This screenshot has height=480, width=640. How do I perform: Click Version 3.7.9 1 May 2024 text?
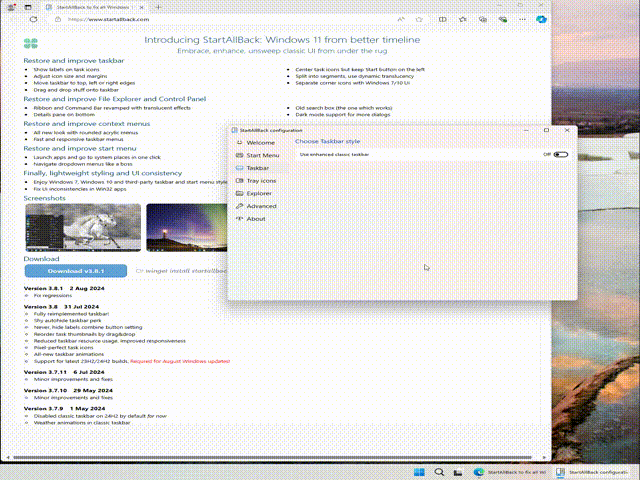pyautogui.click(x=64, y=408)
